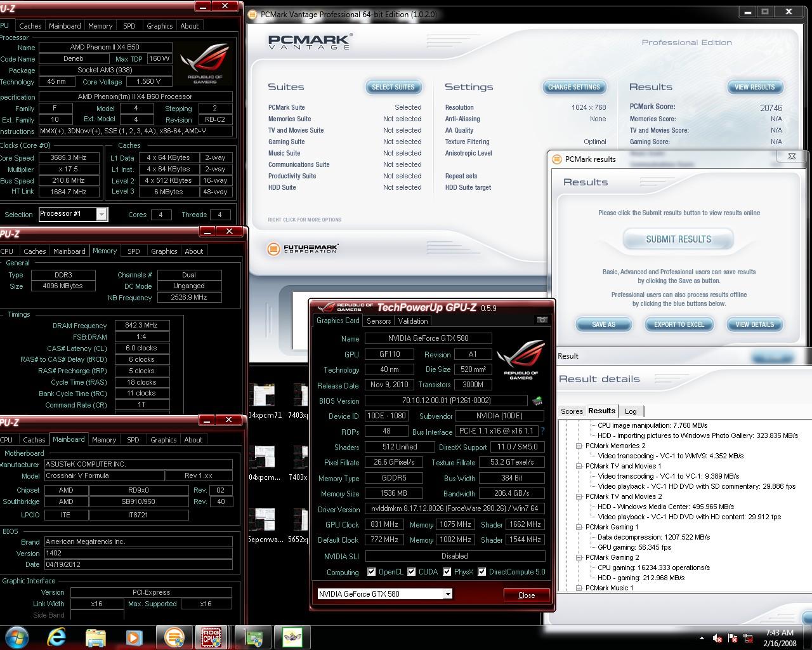Switch to ROG CPU-Z taskbar icon

point(211,637)
